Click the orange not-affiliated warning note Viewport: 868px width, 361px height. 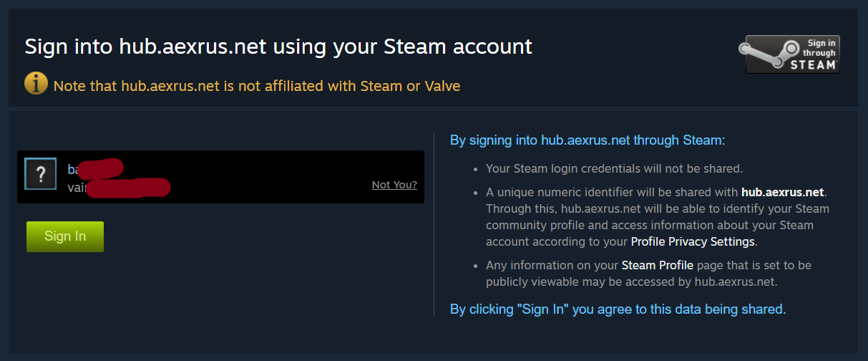point(257,86)
